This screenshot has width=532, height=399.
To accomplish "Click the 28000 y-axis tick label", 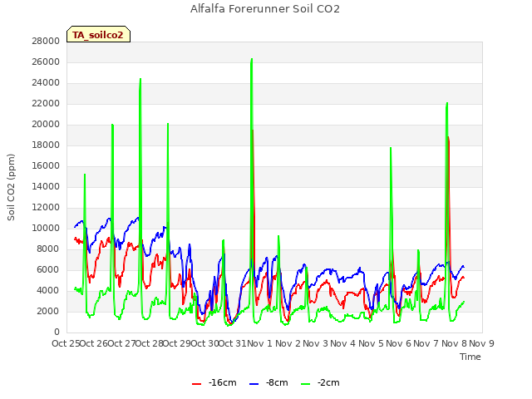I will 46,41.
